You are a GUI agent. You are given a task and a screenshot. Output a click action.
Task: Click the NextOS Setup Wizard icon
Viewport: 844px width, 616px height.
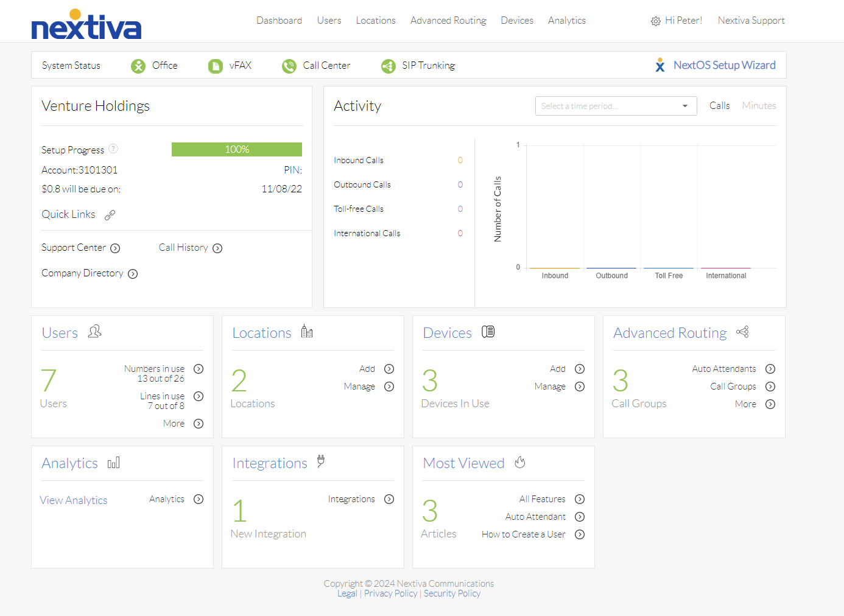click(660, 65)
